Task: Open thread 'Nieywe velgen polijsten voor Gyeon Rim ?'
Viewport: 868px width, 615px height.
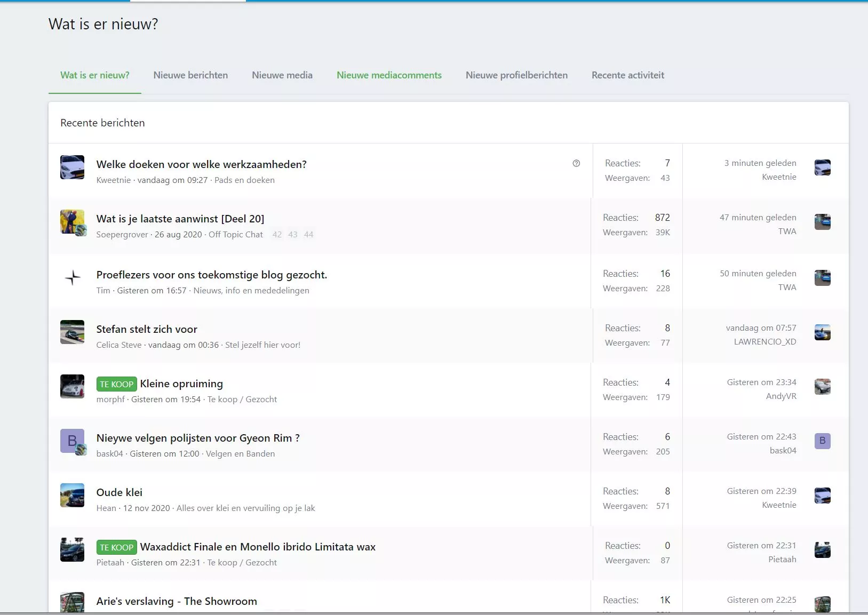Action: pyautogui.click(x=198, y=438)
